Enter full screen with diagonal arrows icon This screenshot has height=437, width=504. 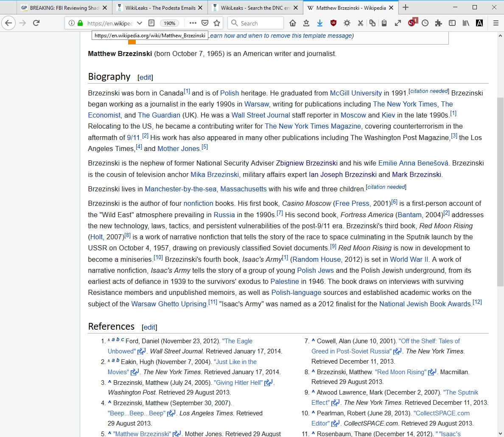pyautogui.click(x=398, y=23)
